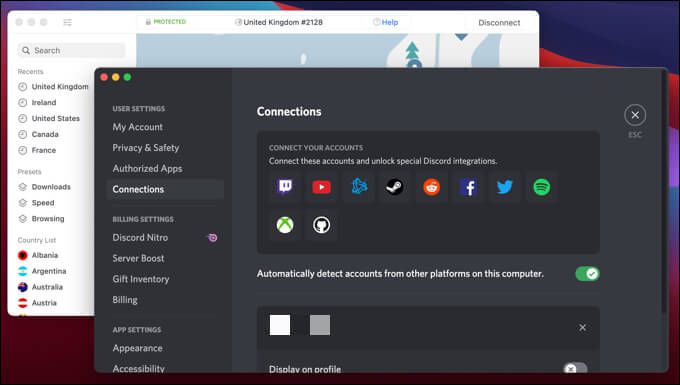Toggle Display on profile switch

pos(575,369)
